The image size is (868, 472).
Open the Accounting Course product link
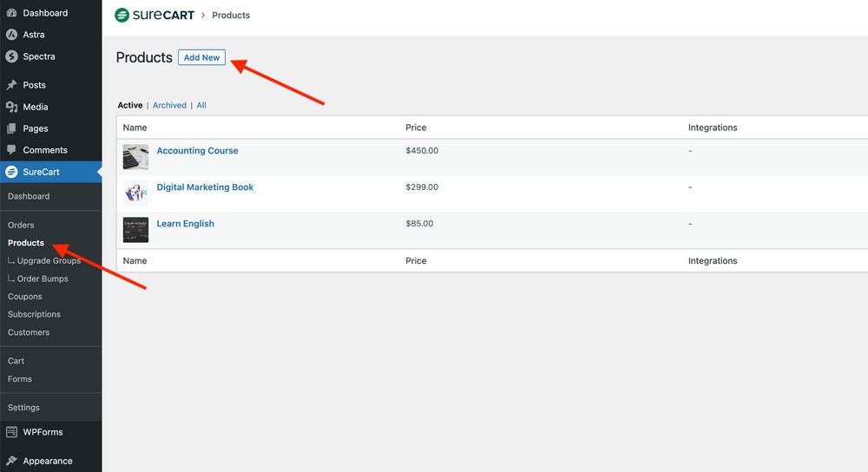pos(197,150)
